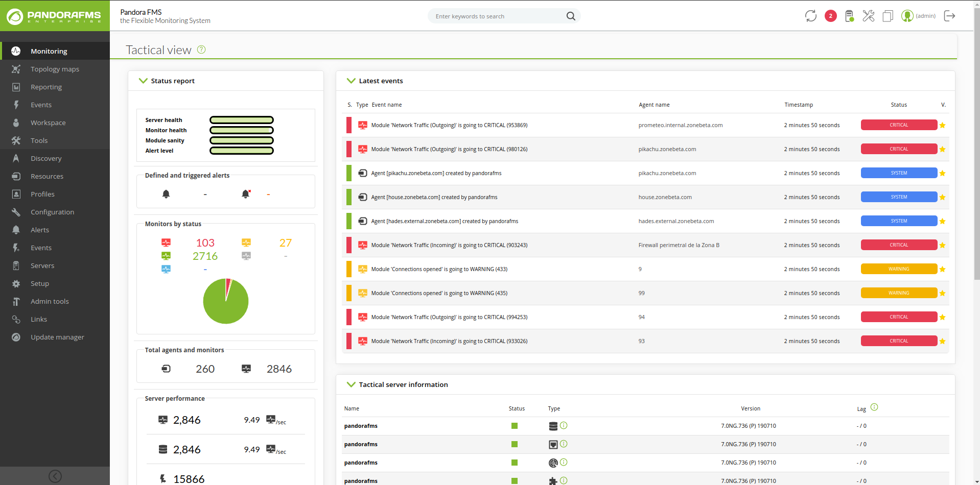Image resolution: width=980 pixels, height=485 pixels.
Task: Open the Connections opened WARNING (435) event
Action: pyautogui.click(x=439, y=293)
